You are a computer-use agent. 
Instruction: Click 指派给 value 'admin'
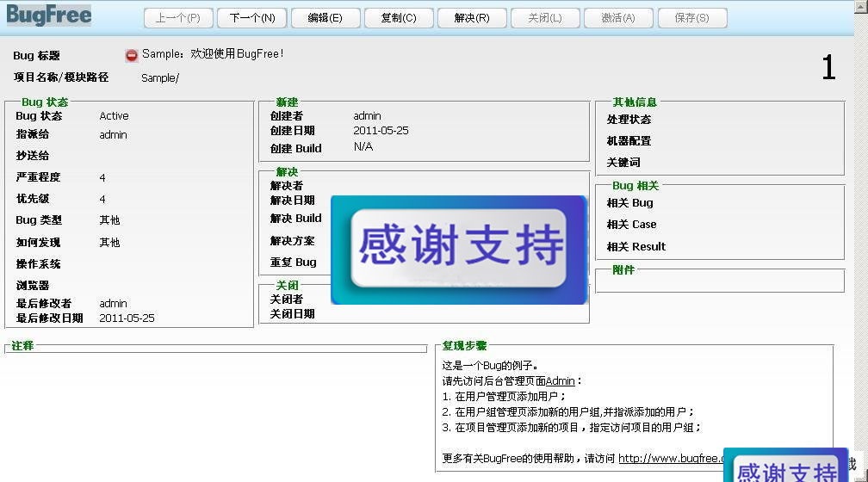113,135
